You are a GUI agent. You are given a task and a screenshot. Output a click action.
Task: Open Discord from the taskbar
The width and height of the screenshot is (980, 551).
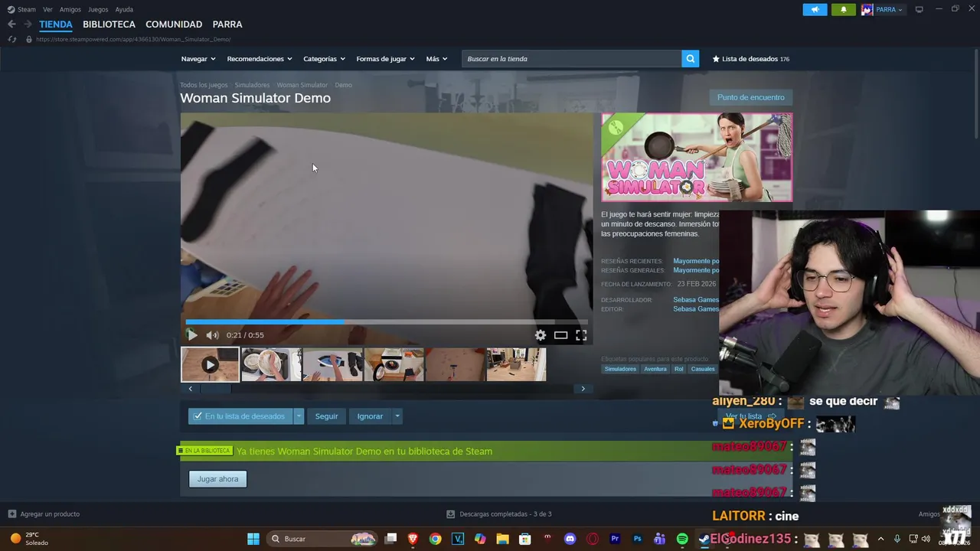[570, 539]
